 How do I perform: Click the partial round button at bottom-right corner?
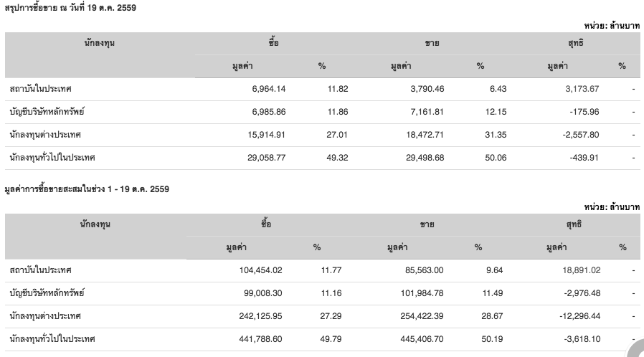pos(637,348)
